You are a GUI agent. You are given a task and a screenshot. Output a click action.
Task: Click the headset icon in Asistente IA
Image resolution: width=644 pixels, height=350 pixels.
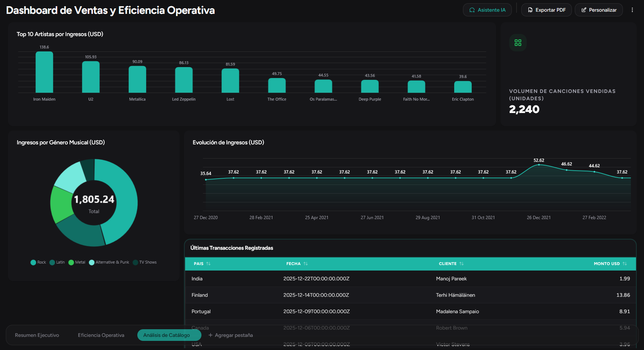(472, 10)
